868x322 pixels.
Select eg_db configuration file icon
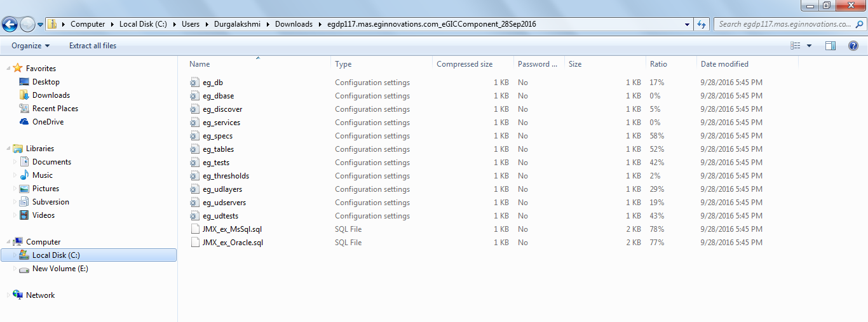(x=194, y=83)
